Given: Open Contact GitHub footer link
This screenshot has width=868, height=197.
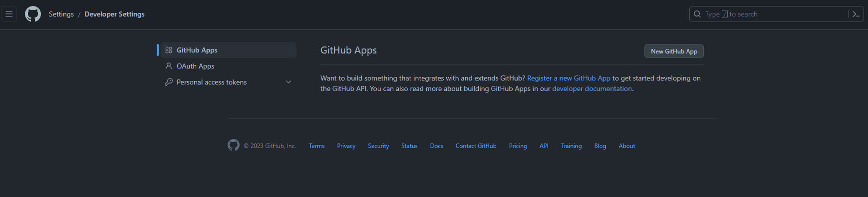Looking at the screenshot, I should point(476,146).
